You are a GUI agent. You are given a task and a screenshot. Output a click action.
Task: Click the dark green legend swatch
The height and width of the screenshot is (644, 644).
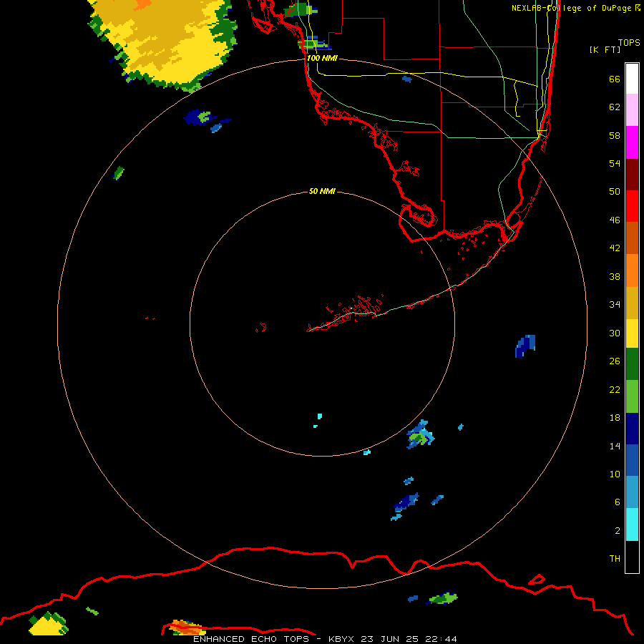point(632,364)
